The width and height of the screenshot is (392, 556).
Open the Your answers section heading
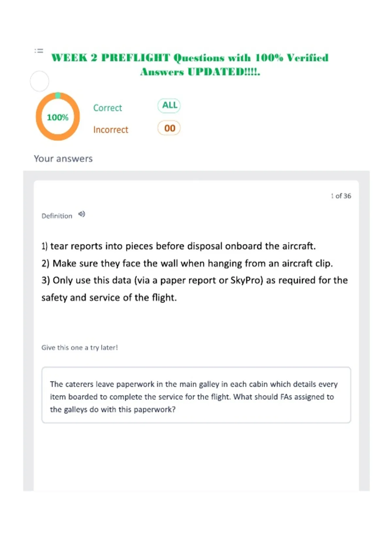coord(63,159)
